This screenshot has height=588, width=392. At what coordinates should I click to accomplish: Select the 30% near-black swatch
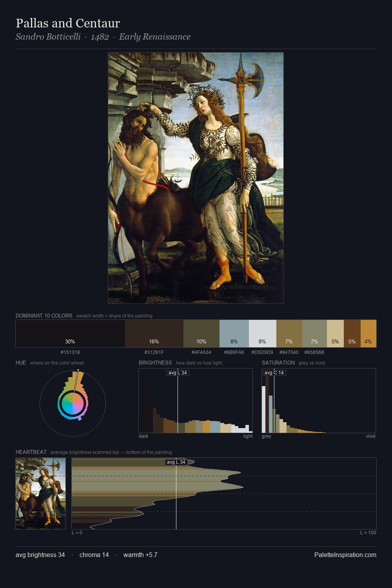pyautogui.click(x=70, y=334)
